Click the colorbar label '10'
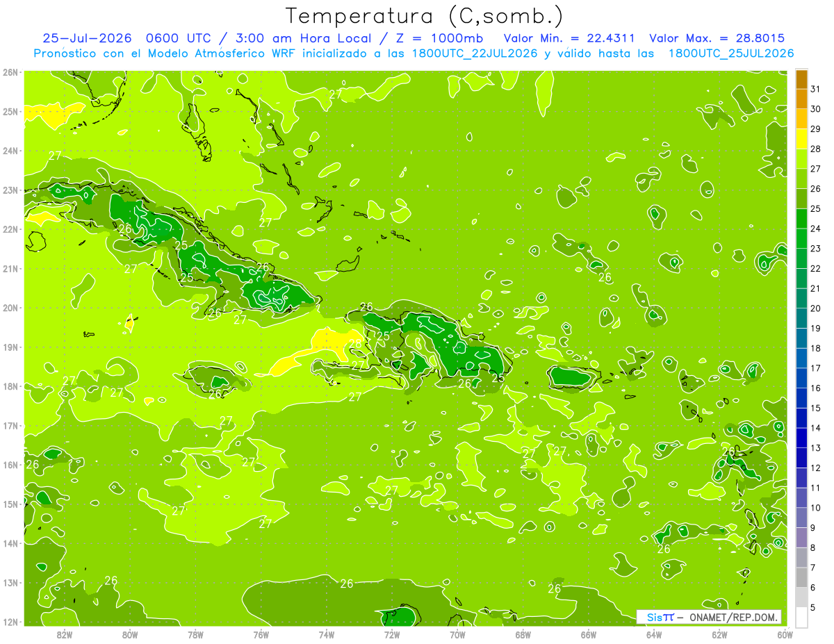This screenshot has height=644, width=834. 815,508
